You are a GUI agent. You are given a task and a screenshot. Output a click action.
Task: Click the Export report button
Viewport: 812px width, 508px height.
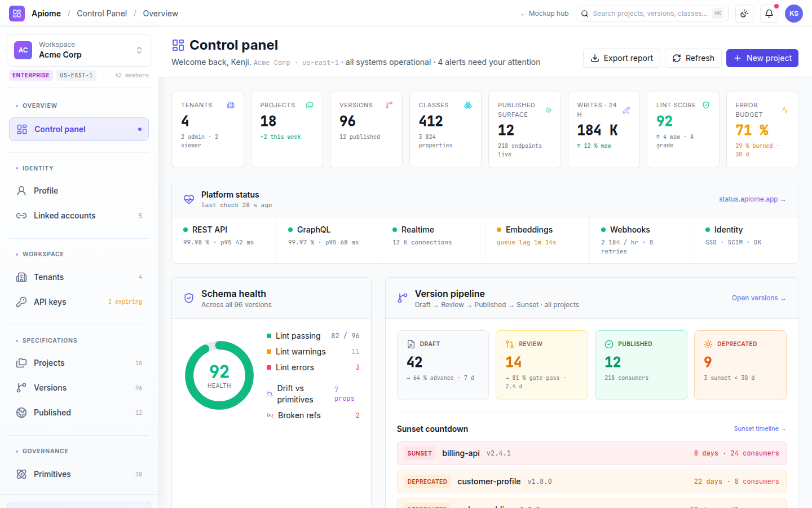click(621, 58)
